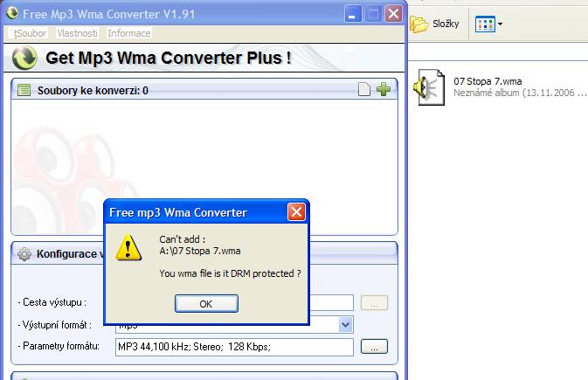The height and width of the screenshot is (380, 588).
Task: Click the 'A:\07 Stopa 7.wma' path in dialog
Action: [200, 251]
